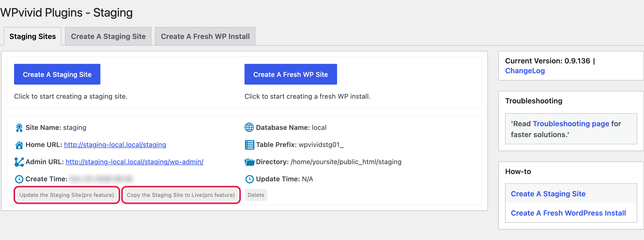Screen dimensions: 644x240
Task: Click the blue Create A Staging Site button
Action: pyautogui.click(x=57, y=74)
